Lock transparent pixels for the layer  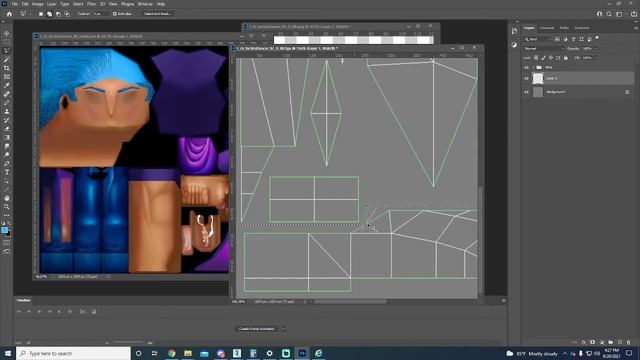536,58
